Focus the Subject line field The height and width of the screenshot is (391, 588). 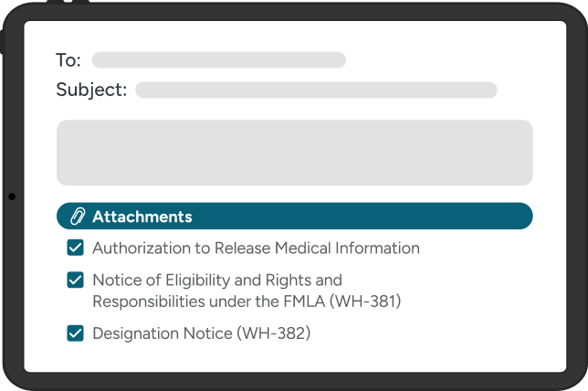pos(316,90)
